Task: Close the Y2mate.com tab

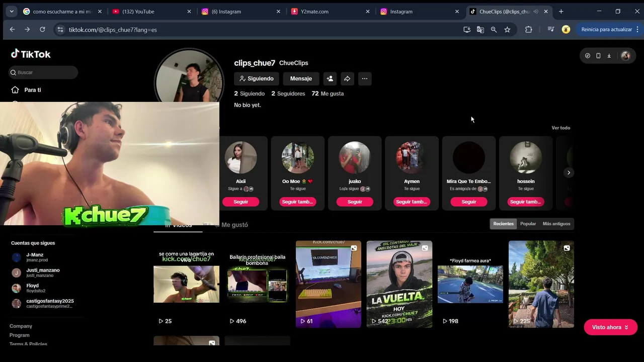Action: [x=368, y=12]
